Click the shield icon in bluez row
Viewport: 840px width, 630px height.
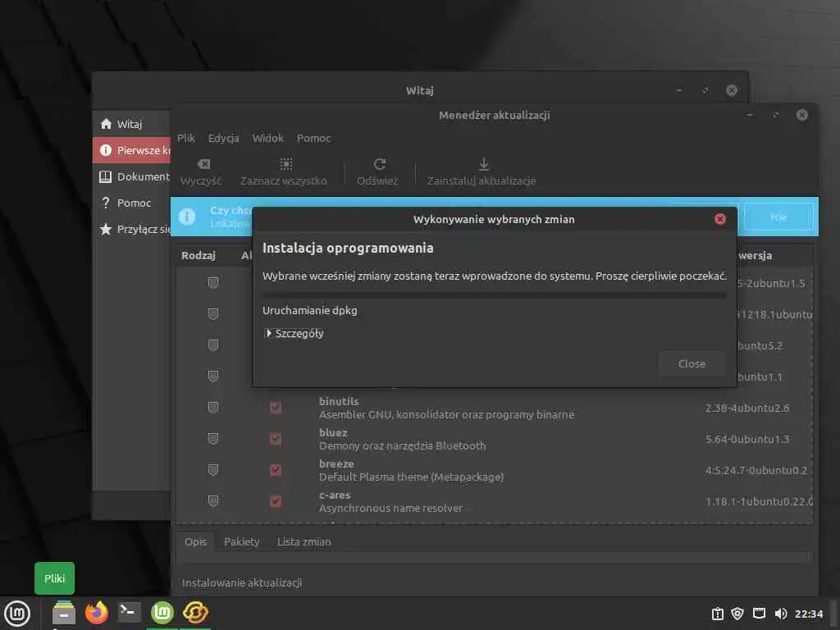tap(212, 439)
